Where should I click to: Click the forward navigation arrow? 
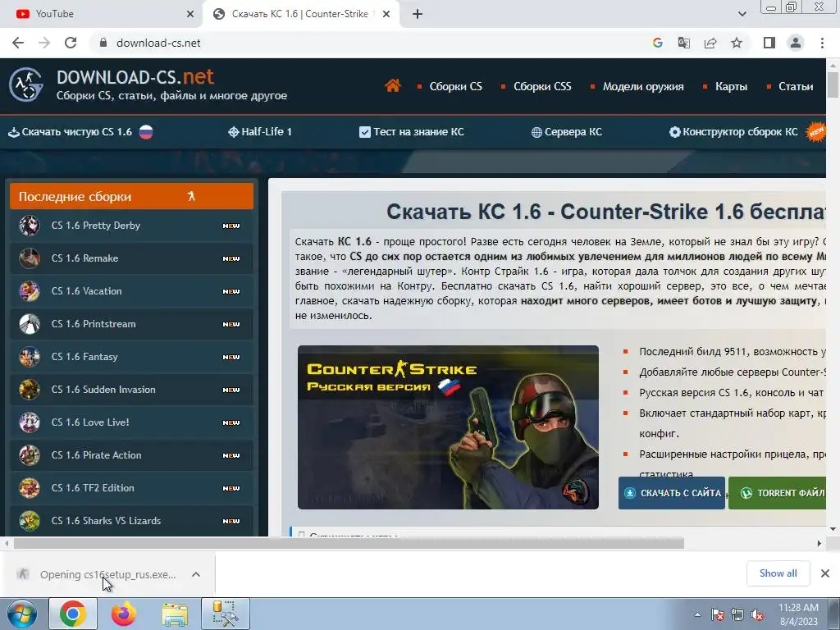tap(44, 43)
